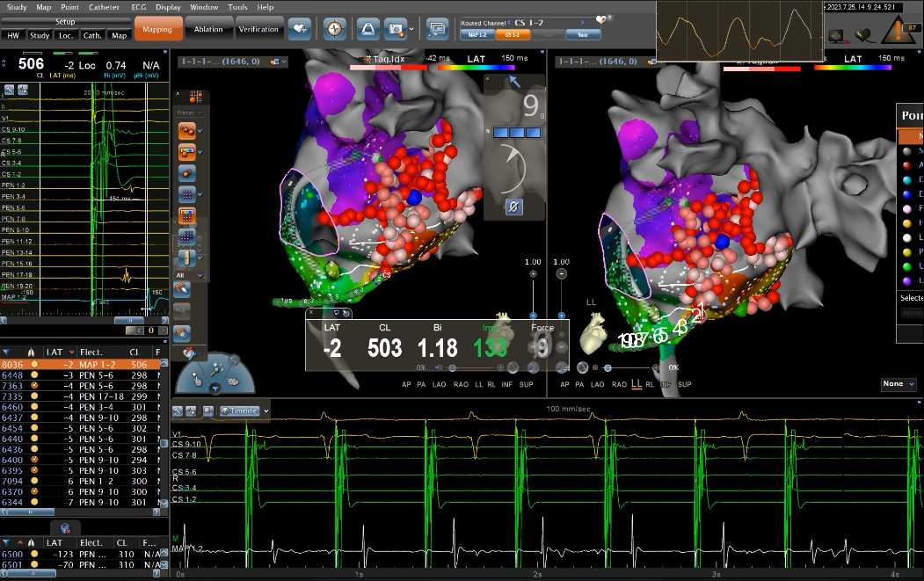Click the heart-plus new map icon
Screen dimensions: 924x581
click(x=300, y=29)
